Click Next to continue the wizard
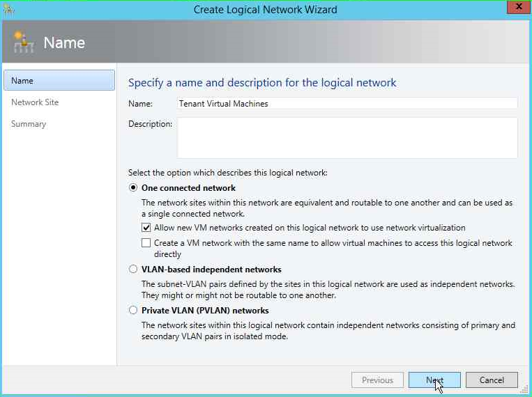This screenshot has height=397, width=532. point(434,380)
